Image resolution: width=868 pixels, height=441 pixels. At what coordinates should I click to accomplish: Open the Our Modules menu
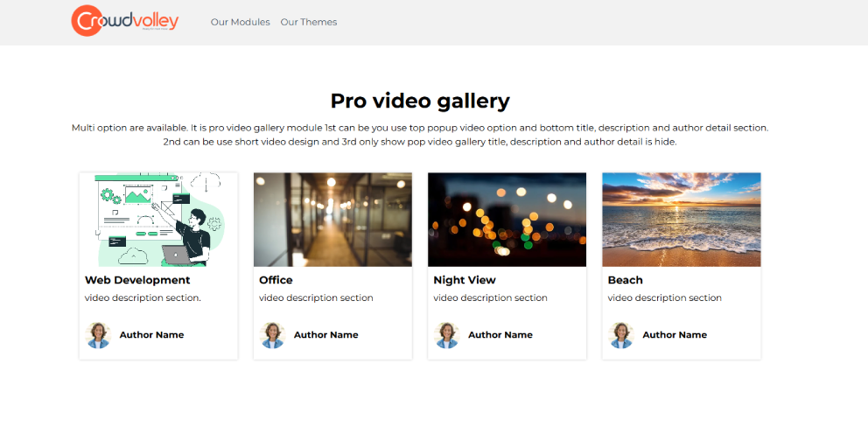point(240,22)
